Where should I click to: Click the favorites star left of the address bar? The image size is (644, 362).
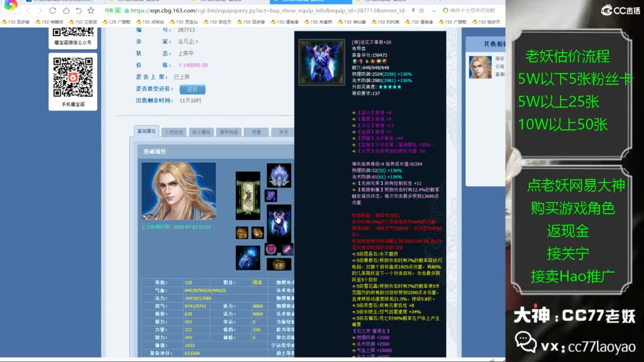[91, 11]
